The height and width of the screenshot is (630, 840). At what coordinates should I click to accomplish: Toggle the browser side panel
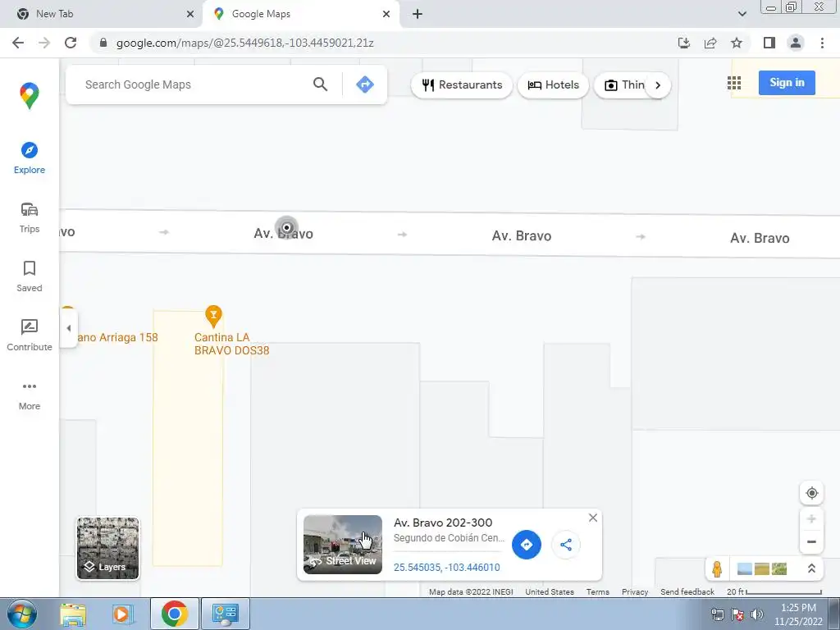(x=769, y=43)
